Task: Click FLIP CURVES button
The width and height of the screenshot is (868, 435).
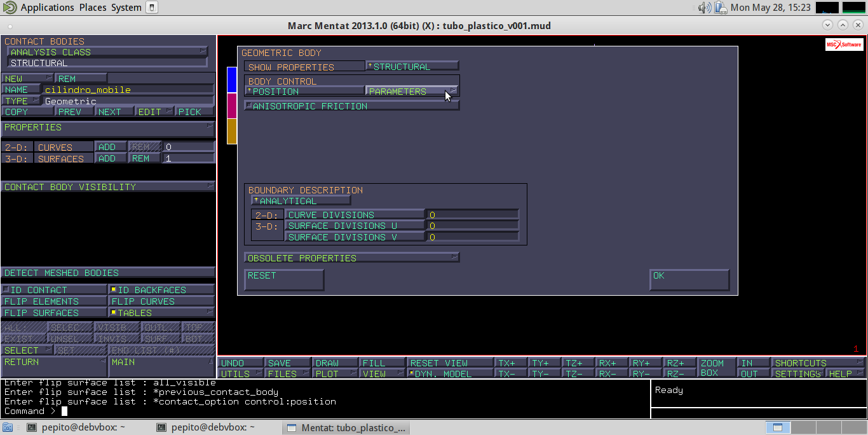Action: (x=161, y=301)
